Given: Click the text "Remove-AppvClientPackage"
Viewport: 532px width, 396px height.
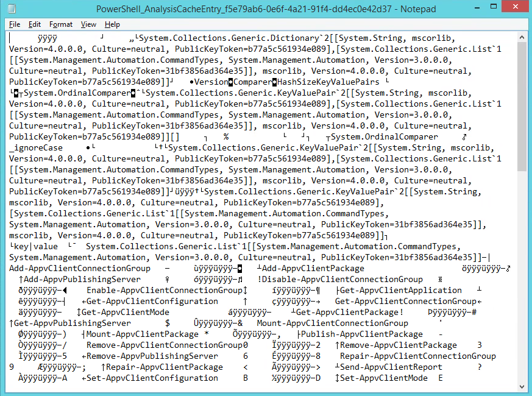Looking at the screenshot, I should click(x=399, y=345).
